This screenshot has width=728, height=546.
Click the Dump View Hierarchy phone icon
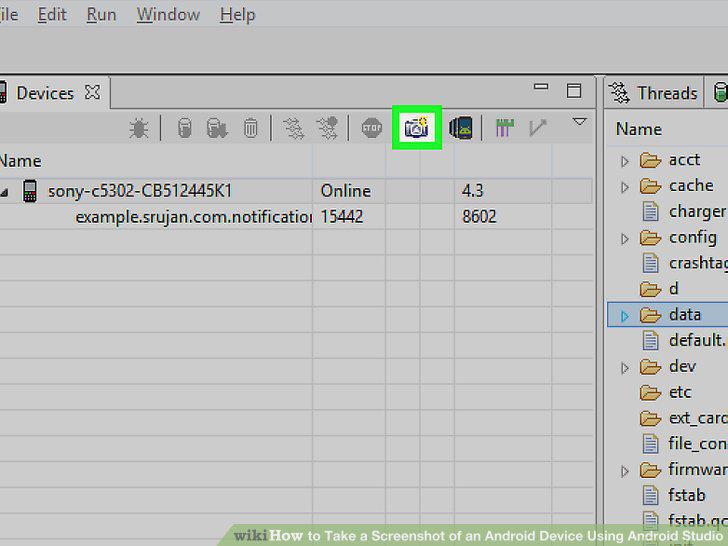click(461, 128)
